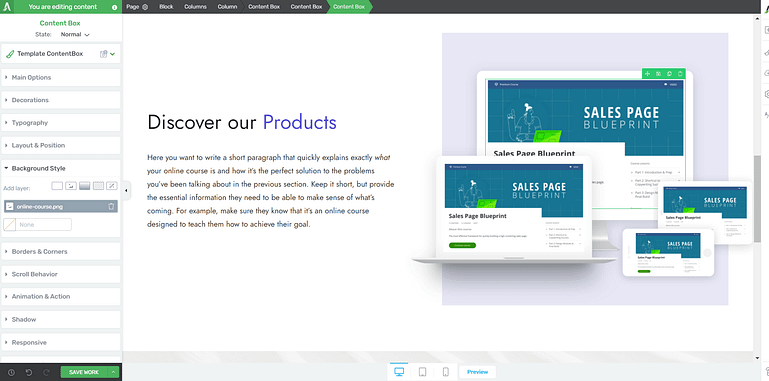Click the None color swatch
769x381 pixels.
point(9,225)
